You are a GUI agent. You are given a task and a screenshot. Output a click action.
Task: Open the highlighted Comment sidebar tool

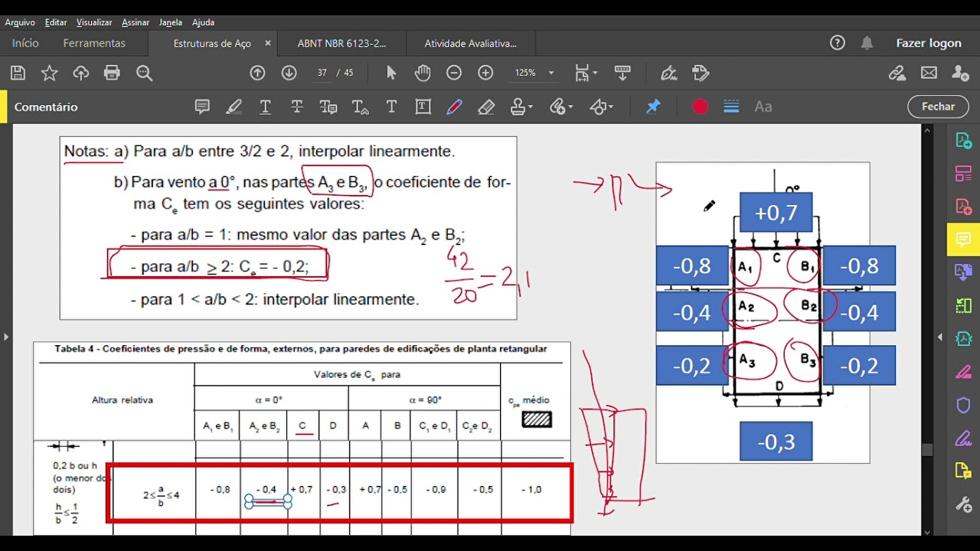(x=963, y=240)
